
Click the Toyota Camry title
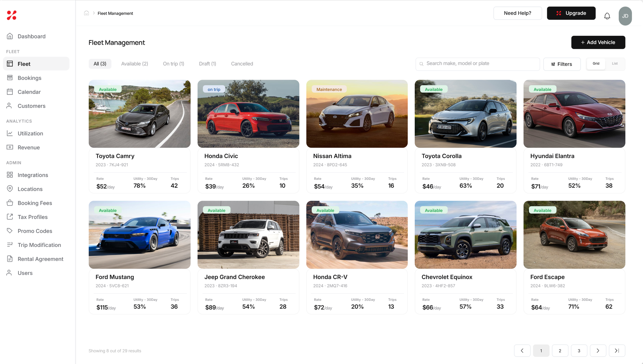[x=115, y=156]
